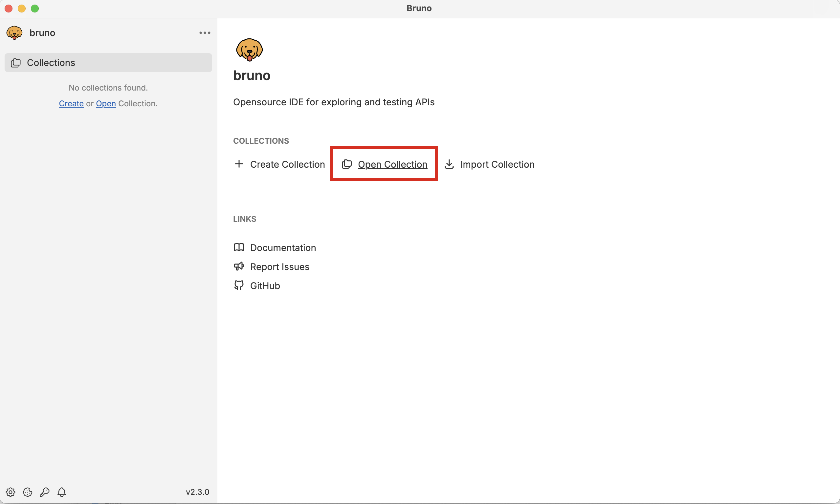
Task: Click Import Collection text
Action: pos(497,164)
